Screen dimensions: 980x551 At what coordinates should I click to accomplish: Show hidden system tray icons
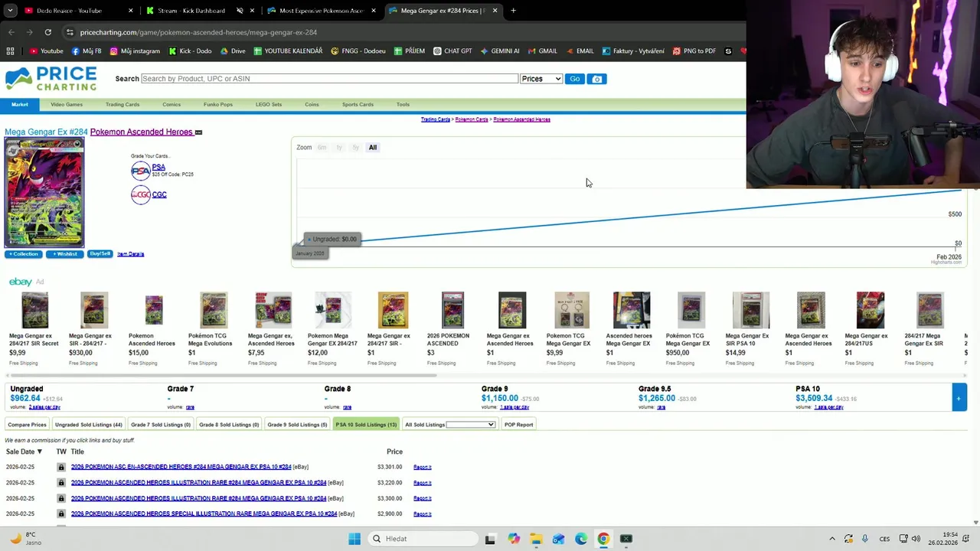coord(832,539)
